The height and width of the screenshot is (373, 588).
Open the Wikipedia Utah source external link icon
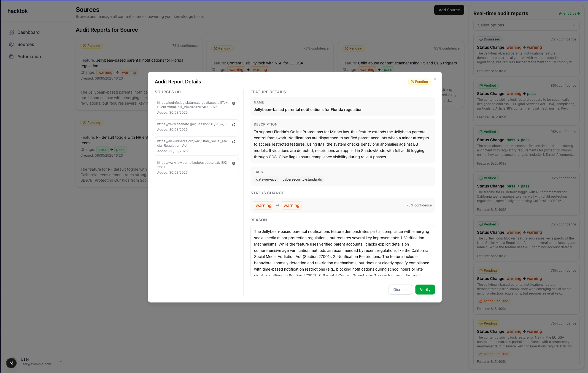coord(234,142)
